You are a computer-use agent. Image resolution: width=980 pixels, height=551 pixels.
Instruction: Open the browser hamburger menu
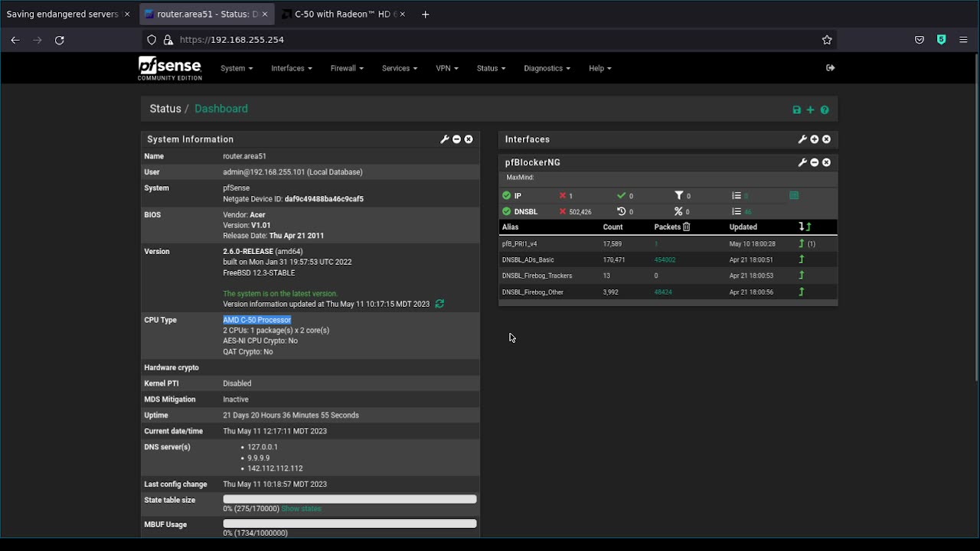click(963, 40)
